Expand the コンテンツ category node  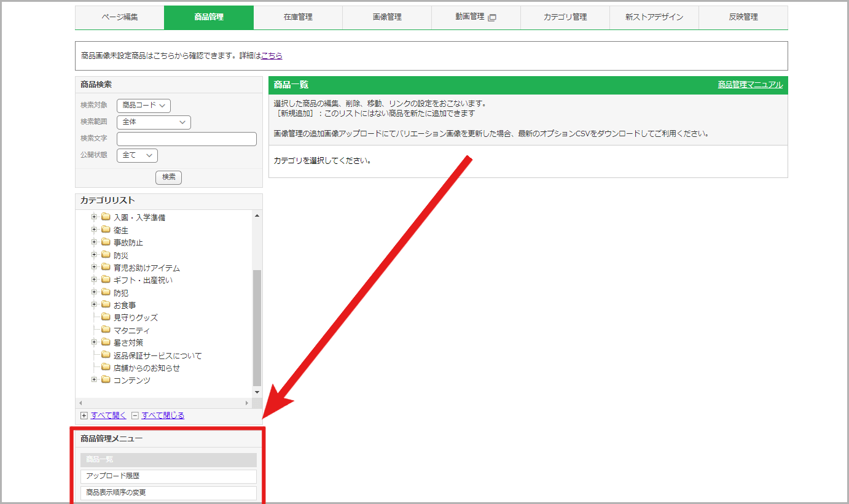(95, 380)
